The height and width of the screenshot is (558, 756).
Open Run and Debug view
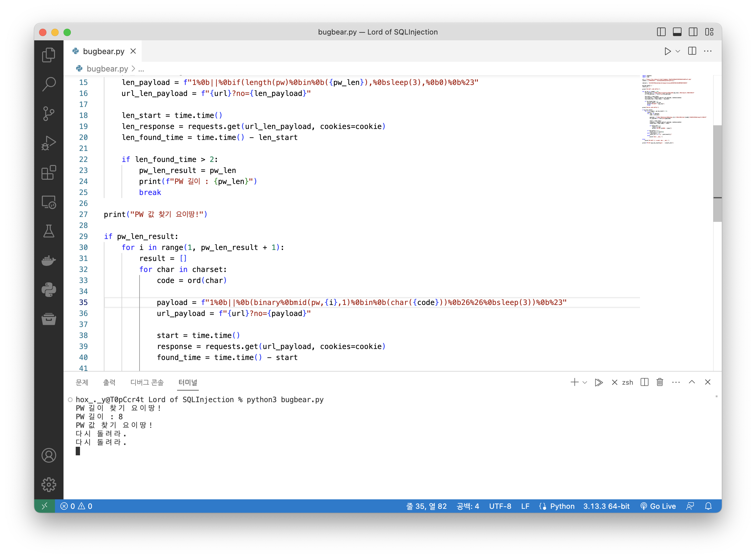click(49, 143)
